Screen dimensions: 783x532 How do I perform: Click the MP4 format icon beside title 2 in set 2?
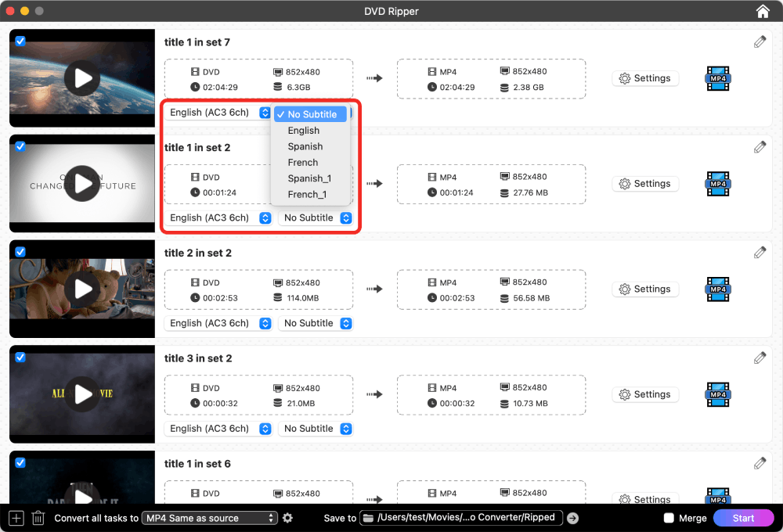pos(717,289)
